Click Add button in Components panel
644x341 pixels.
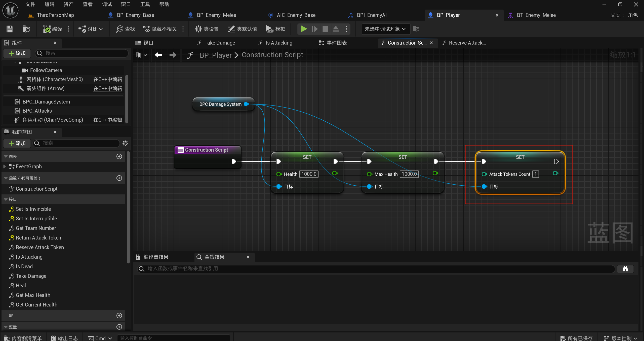17,53
